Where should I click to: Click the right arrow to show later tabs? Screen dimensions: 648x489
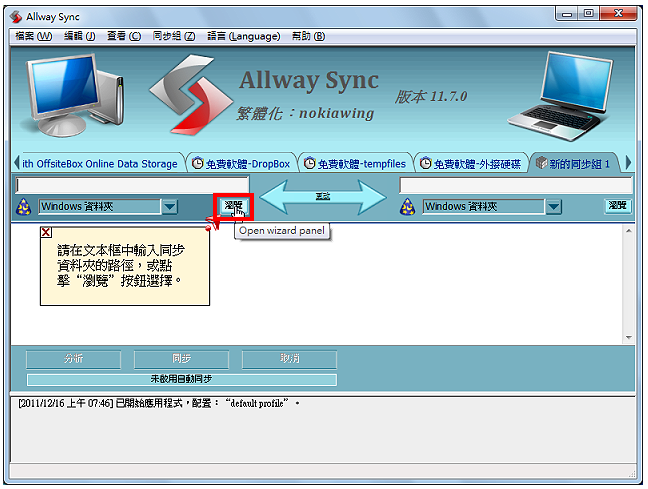tap(628, 162)
